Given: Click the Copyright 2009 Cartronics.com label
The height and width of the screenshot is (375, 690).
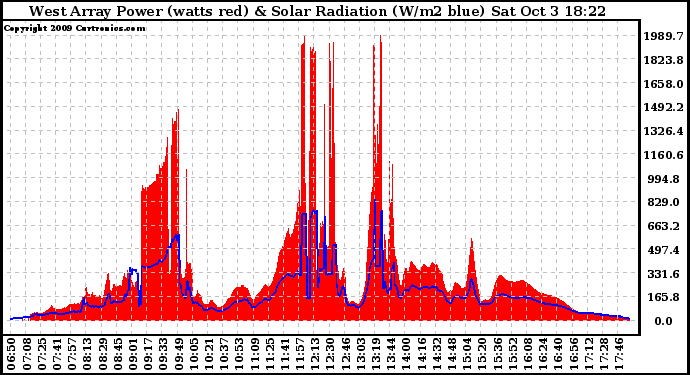Looking at the screenshot, I should click(x=74, y=28).
